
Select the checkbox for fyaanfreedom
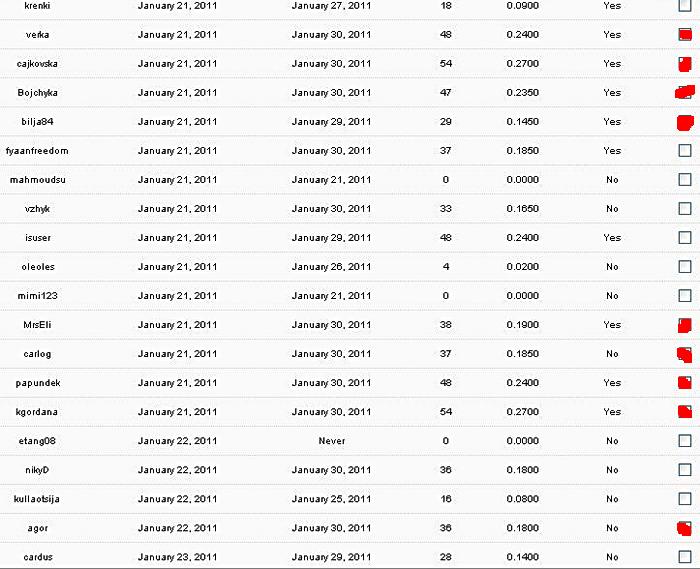click(684, 150)
